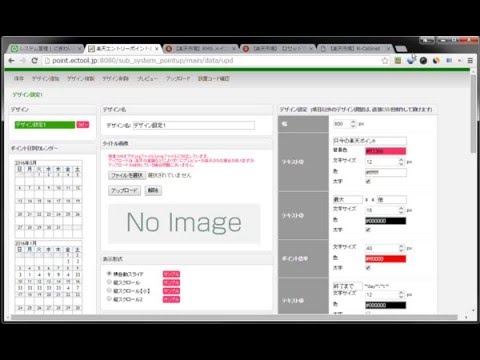
Task: Click デザイン複製 in the page menu
Action: point(81,78)
